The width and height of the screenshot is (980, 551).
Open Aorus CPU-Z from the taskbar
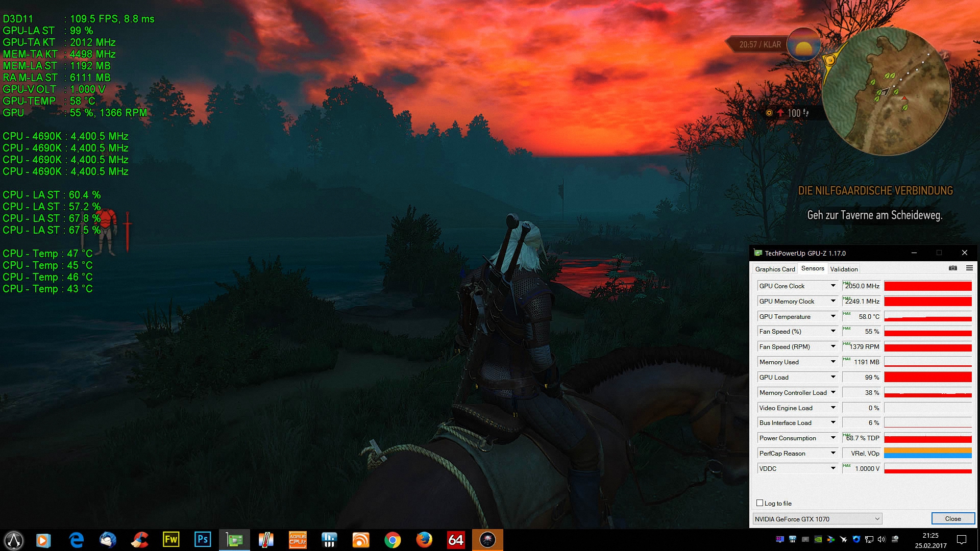(298, 540)
